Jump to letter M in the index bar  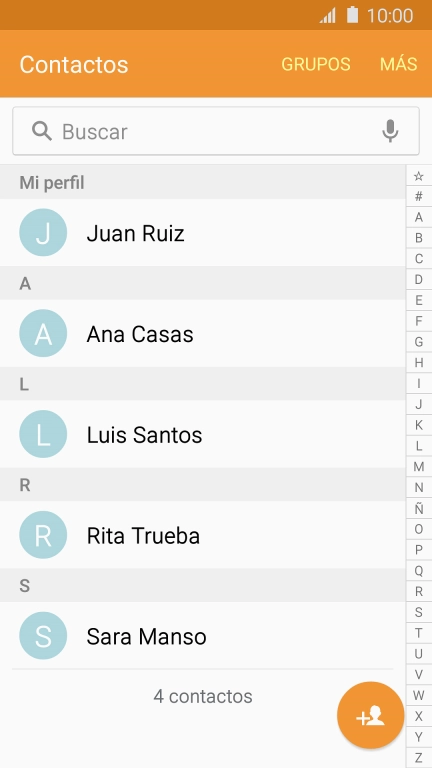(x=418, y=467)
